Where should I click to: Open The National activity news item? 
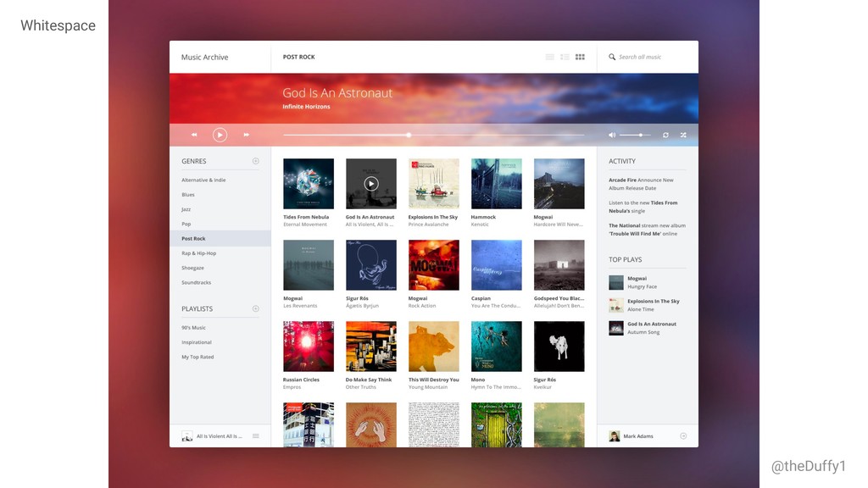click(x=647, y=230)
